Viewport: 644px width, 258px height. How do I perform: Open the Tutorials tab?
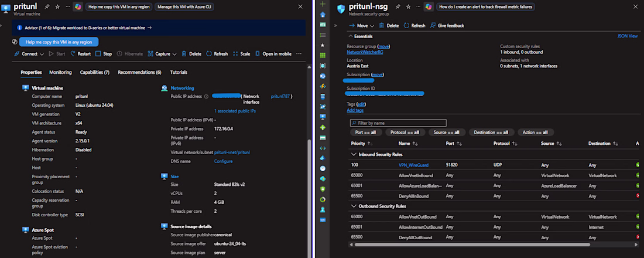coord(179,73)
